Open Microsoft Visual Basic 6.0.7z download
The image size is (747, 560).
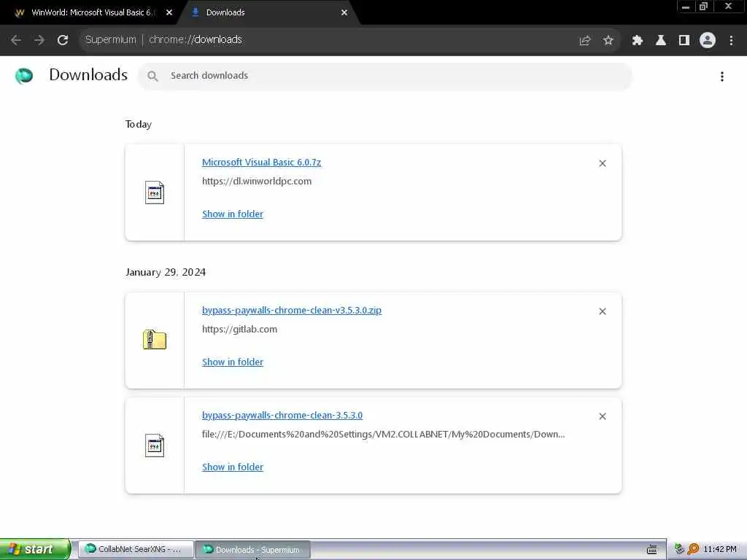coord(262,163)
